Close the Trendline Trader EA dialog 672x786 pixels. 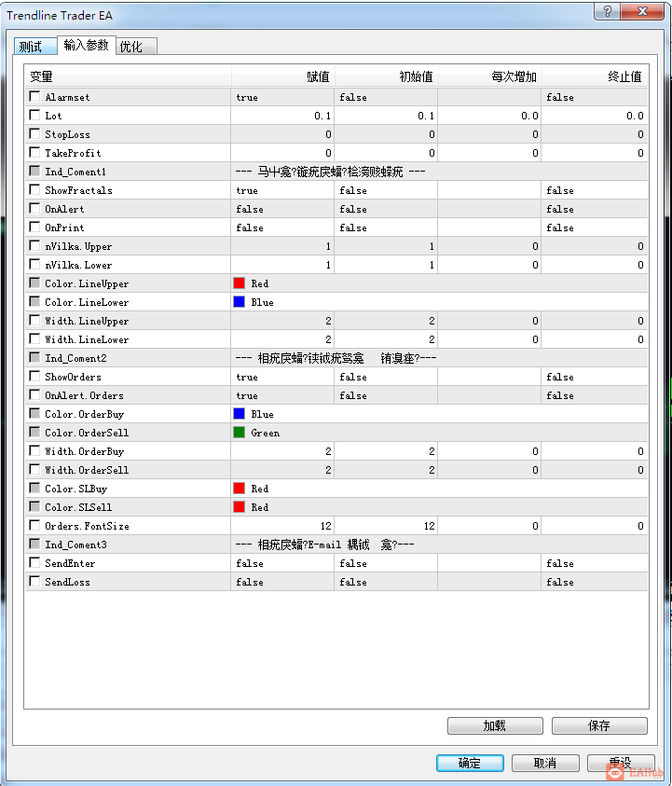pos(642,11)
